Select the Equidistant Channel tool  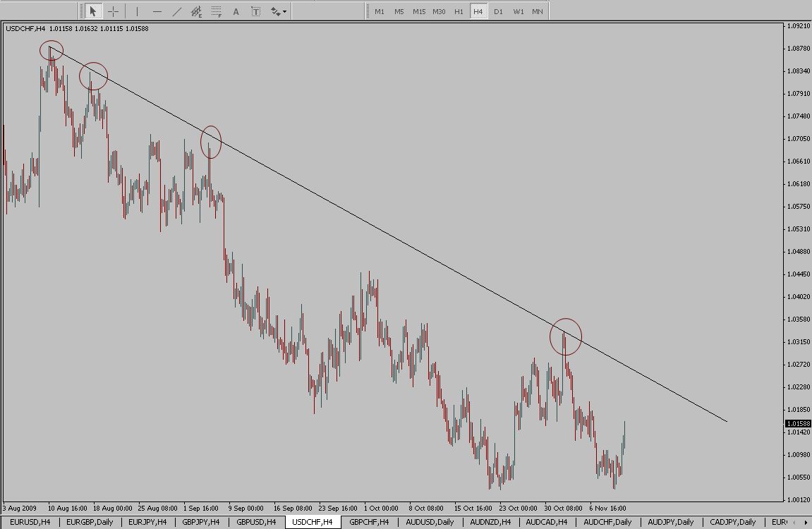197,11
